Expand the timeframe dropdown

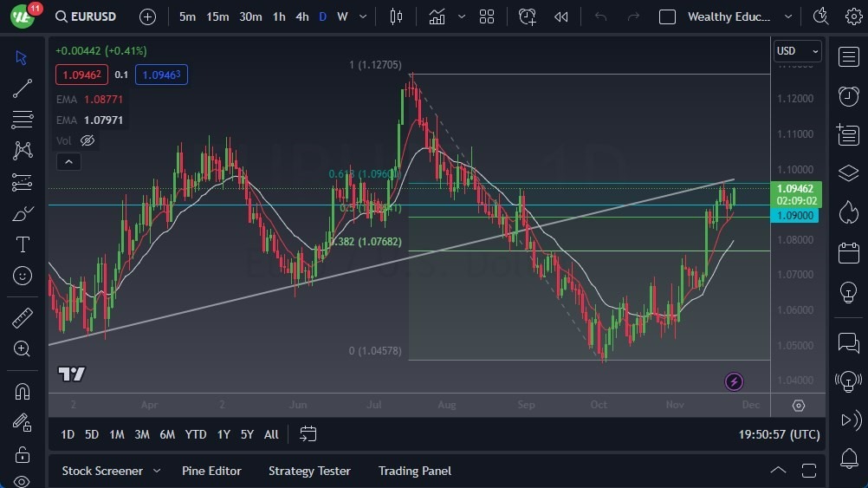point(363,16)
